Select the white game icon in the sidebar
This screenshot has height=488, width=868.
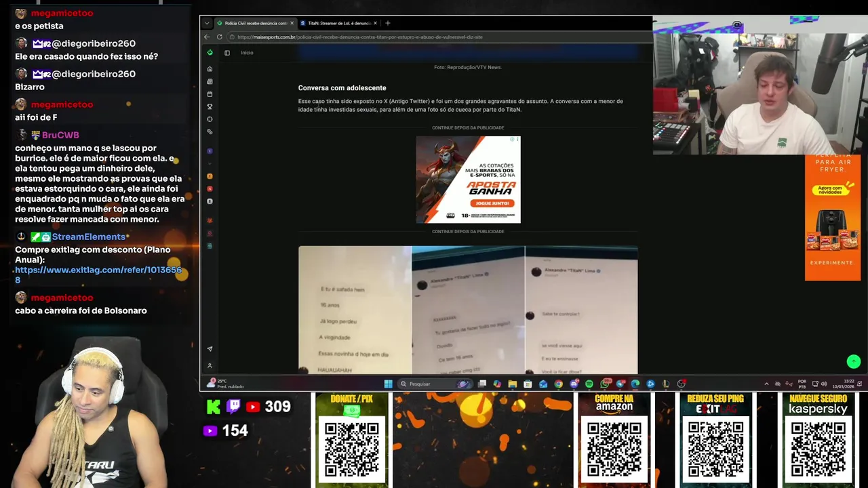click(210, 201)
